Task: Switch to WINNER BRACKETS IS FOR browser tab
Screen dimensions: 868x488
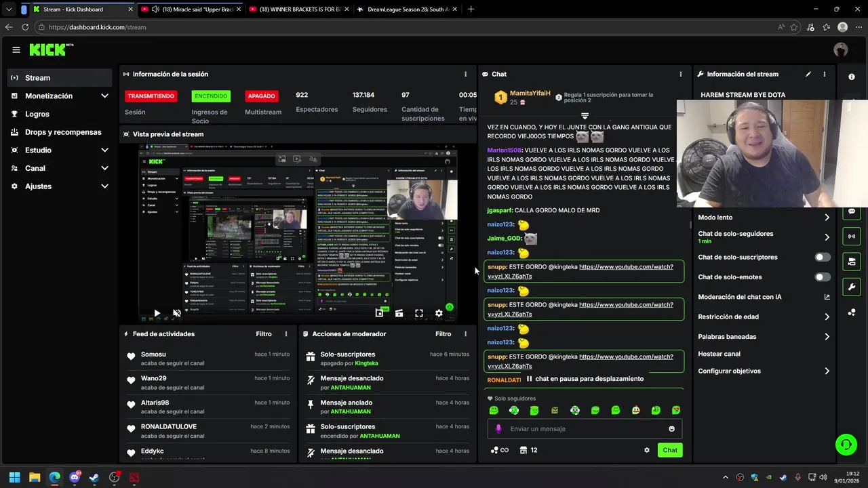Action: [x=298, y=9]
